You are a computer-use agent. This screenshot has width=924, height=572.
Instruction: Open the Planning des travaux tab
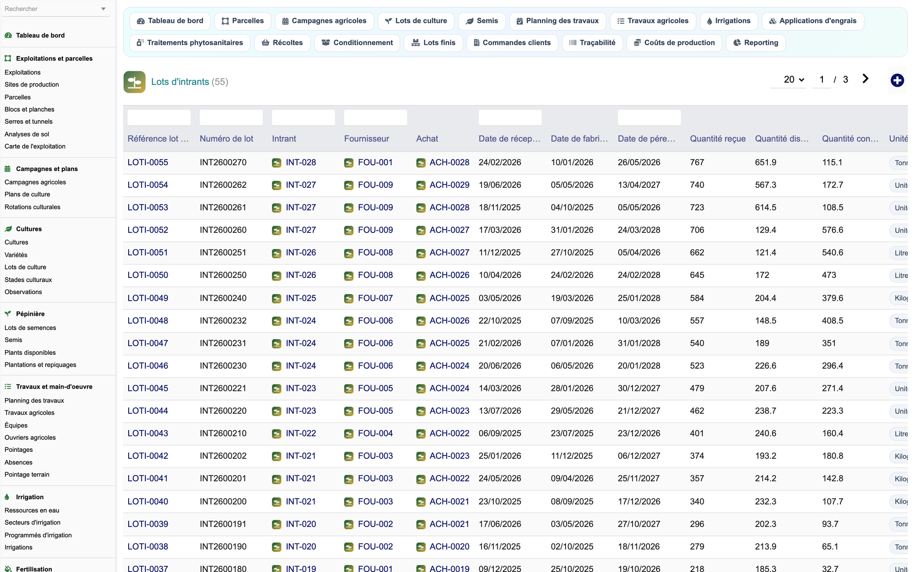pos(557,21)
